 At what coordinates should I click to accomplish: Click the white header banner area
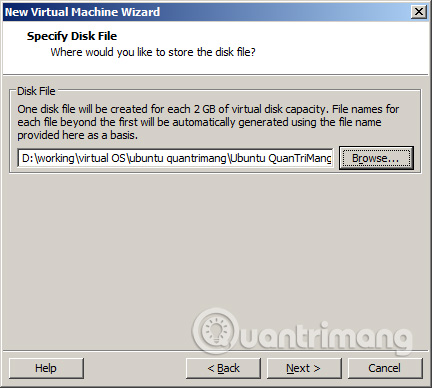215,47
